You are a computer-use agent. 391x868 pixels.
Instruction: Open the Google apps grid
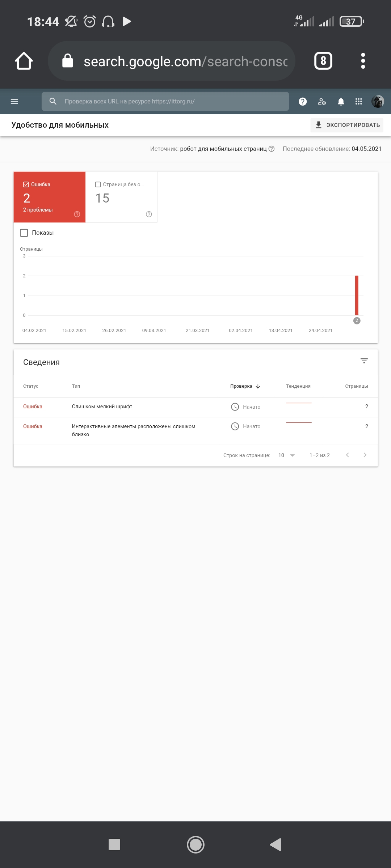pyautogui.click(x=359, y=102)
